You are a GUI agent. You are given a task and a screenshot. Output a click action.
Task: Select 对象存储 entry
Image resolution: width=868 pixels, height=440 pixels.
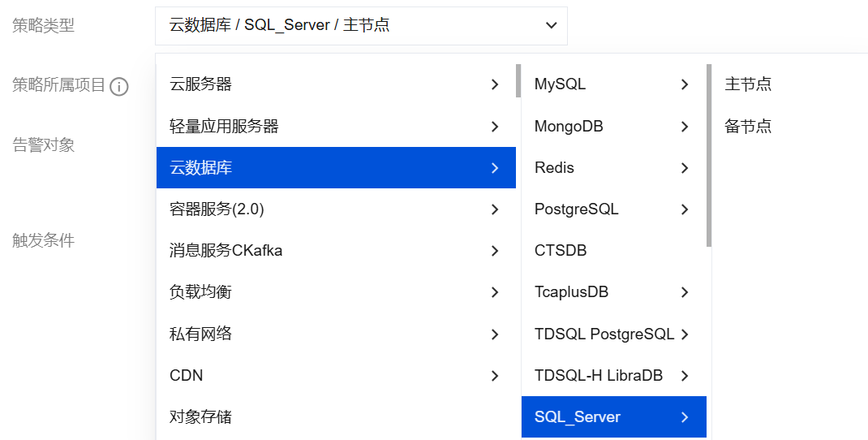click(336, 416)
